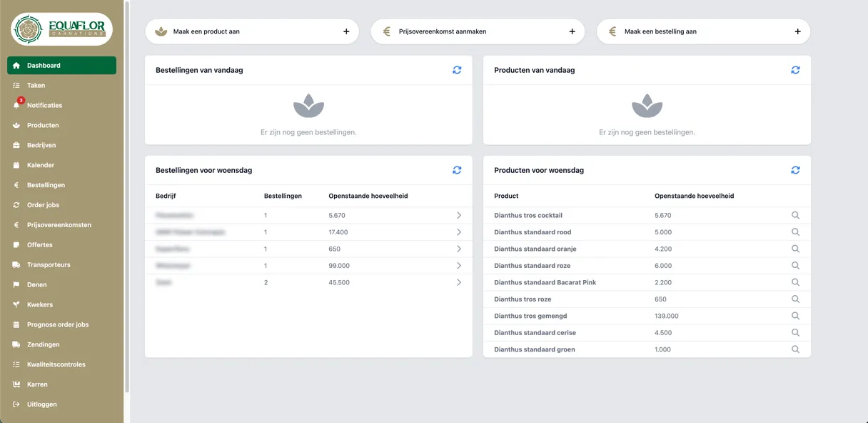Screen dimensions: 868x423
Task: Go to Kwekers in the sidebar
Action: [62, 304]
